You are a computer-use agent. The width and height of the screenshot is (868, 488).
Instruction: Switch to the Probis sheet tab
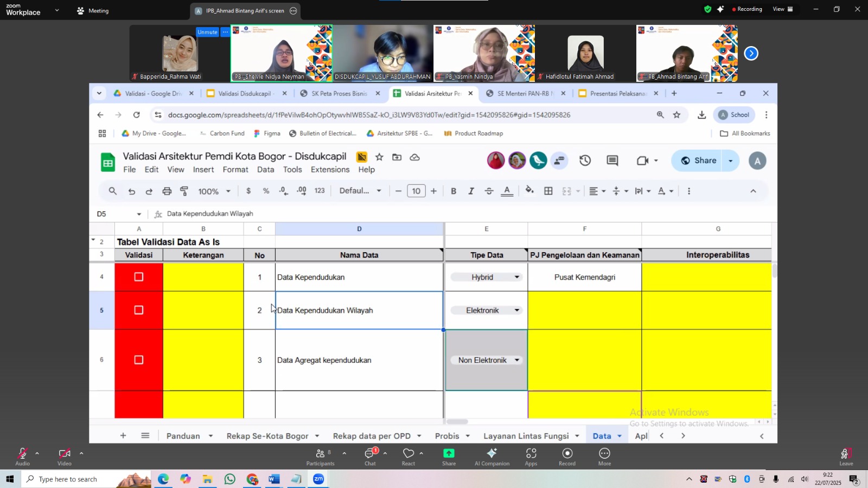click(447, 436)
